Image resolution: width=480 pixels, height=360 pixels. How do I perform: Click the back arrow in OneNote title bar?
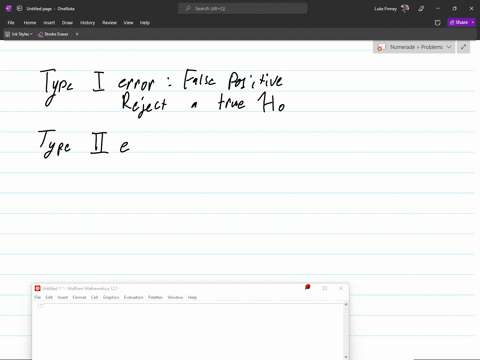[19, 8]
